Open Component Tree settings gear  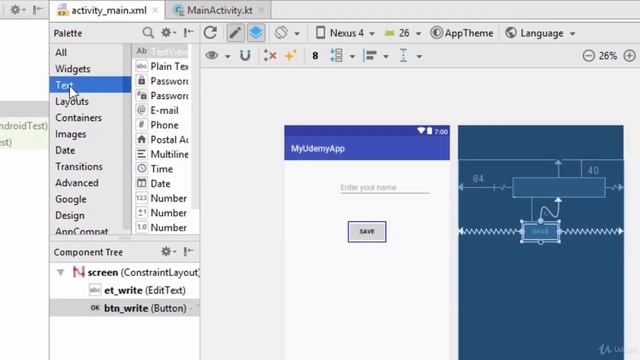(x=167, y=251)
